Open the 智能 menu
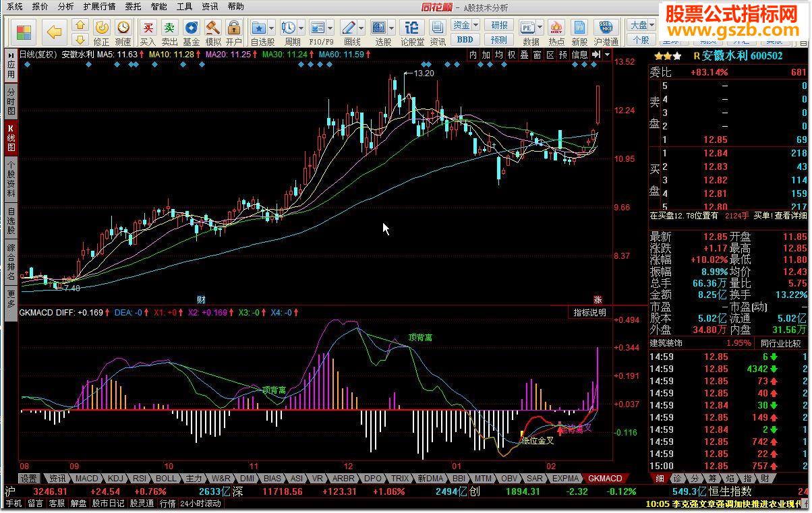The width and height of the screenshot is (812, 513). 158,7
